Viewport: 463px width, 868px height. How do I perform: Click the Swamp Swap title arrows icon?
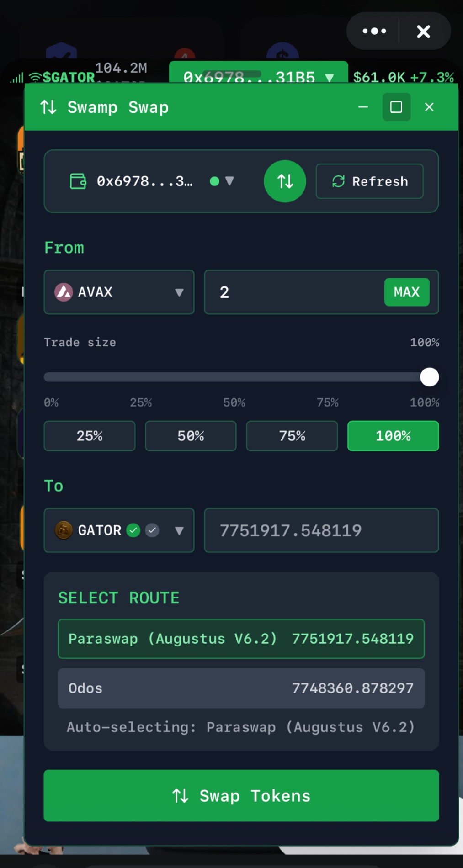pyautogui.click(x=48, y=107)
